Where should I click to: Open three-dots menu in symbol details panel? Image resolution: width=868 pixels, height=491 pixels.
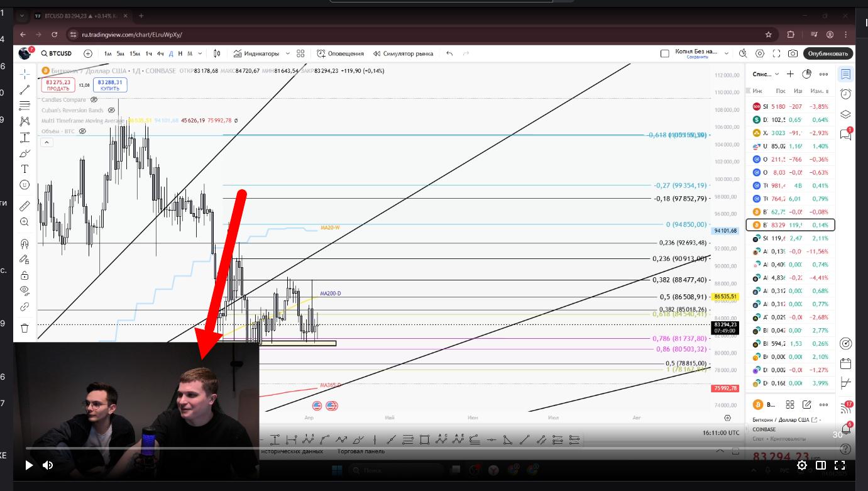pyautogui.click(x=823, y=404)
